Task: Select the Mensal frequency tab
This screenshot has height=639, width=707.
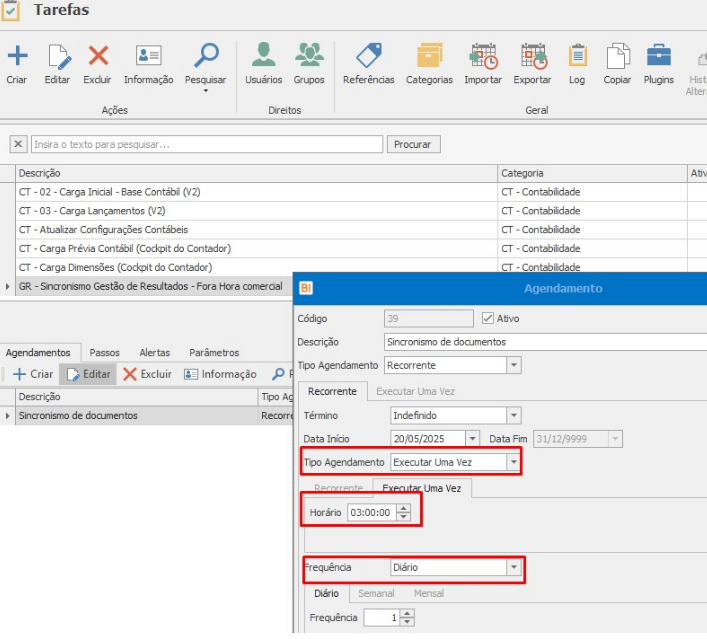Action: coord(429,593)
